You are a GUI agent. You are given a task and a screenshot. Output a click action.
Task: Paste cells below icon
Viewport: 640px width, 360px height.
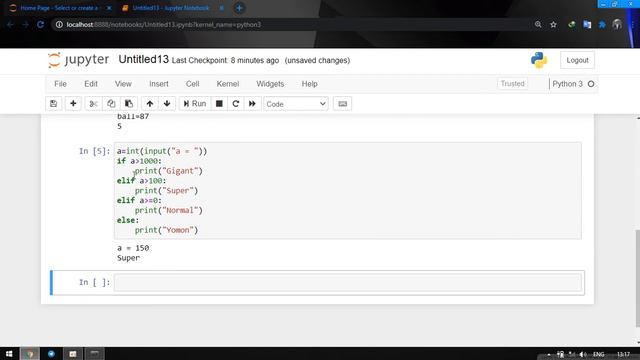click(x=129, y=104)
